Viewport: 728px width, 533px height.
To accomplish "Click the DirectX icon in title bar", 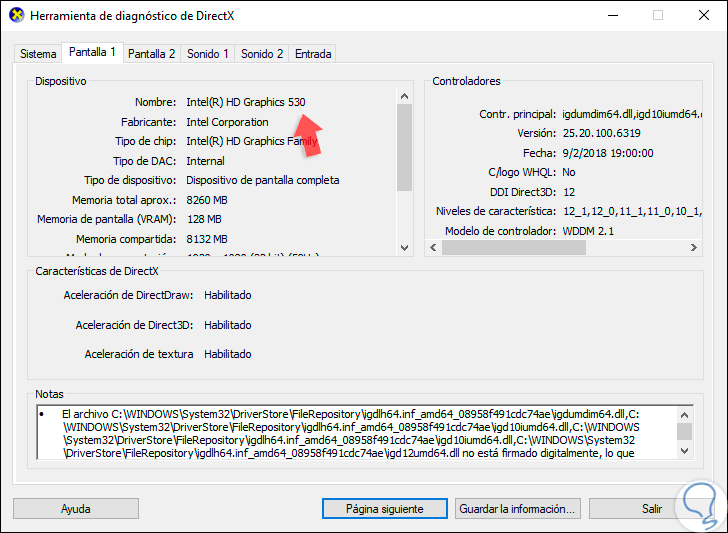I will (17, 15).
